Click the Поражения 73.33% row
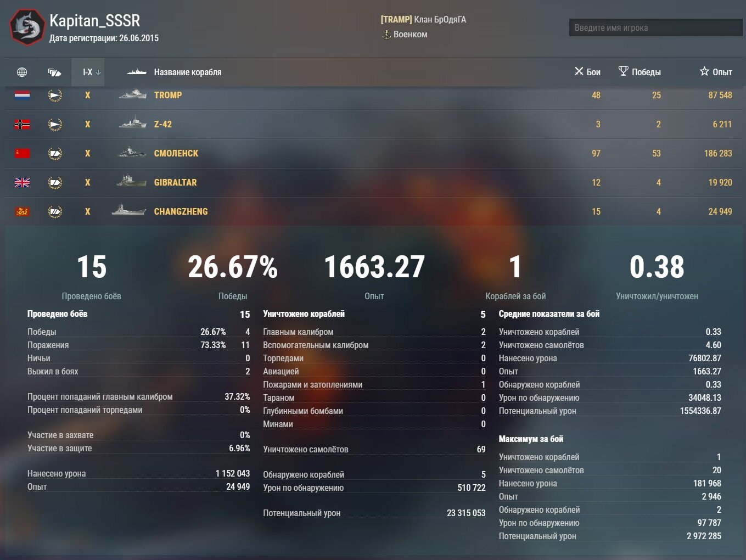Screen dimensions: 746x560 point(138,345)
